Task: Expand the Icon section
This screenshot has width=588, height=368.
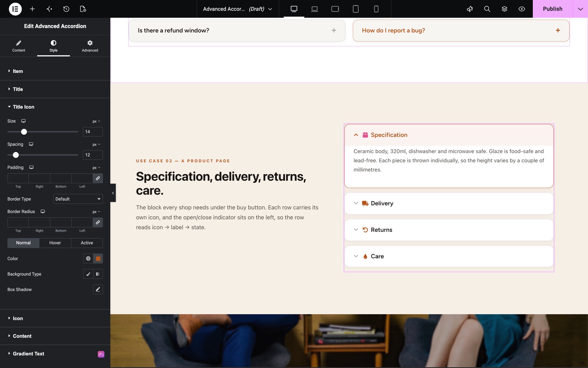Action: [x=55, y=318]
